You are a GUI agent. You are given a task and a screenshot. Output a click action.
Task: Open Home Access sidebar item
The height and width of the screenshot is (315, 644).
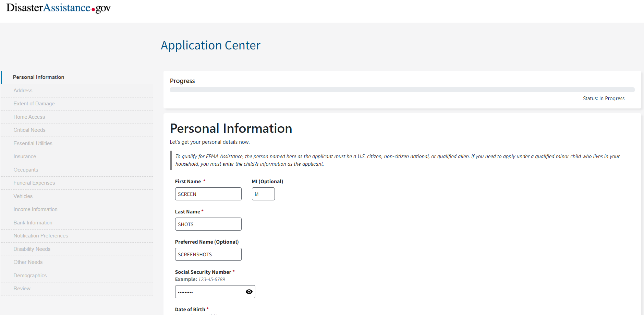pos(29,117)
